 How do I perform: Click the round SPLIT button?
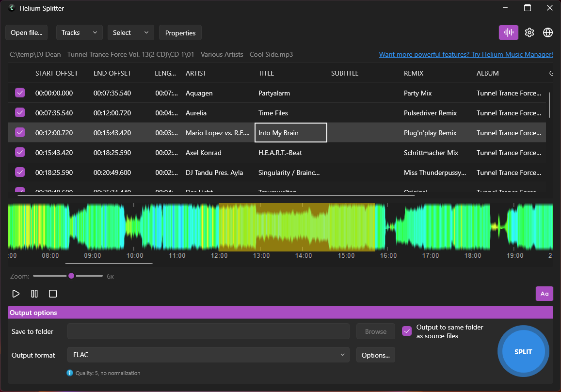tap(523, 352)
